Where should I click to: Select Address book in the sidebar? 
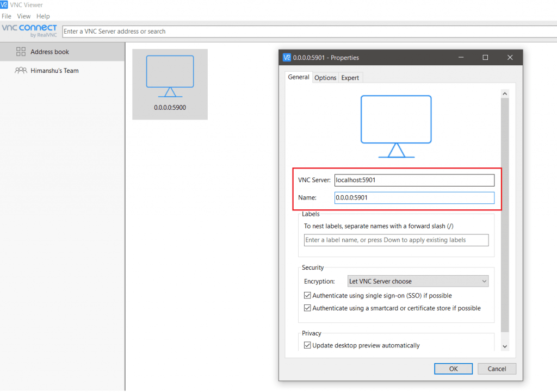(x=62, y=52)
